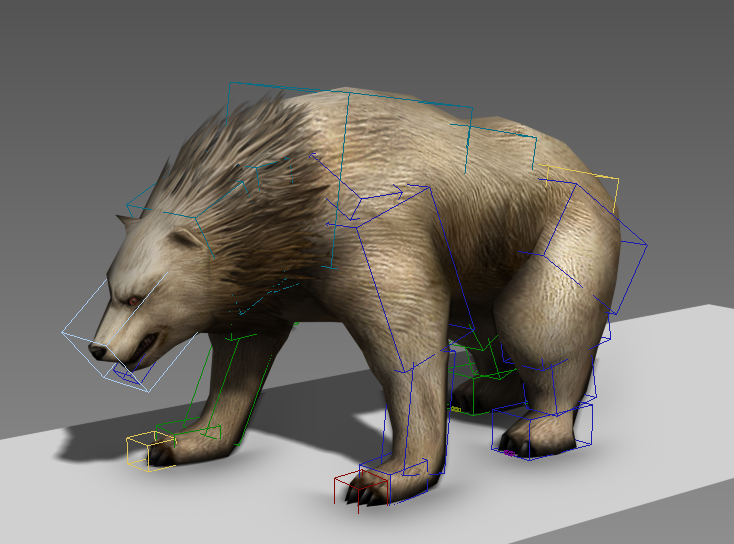
Task: Click the bear's black nose
Action: [x=98, y=350]
